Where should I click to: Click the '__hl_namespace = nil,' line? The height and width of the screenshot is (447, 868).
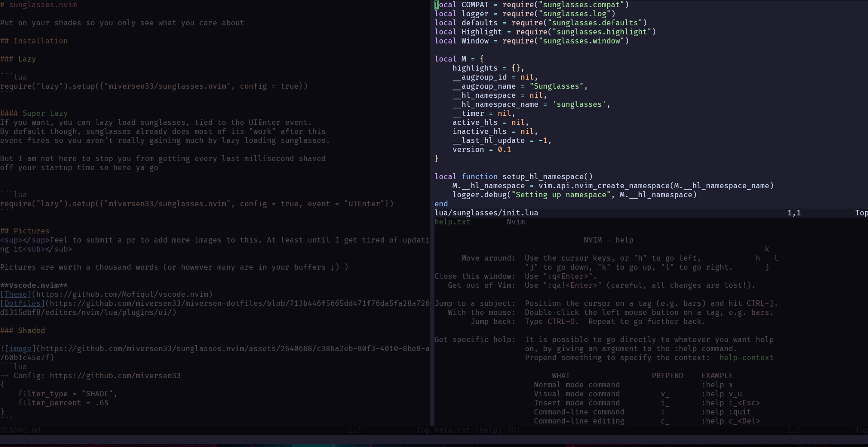point(500,95)
